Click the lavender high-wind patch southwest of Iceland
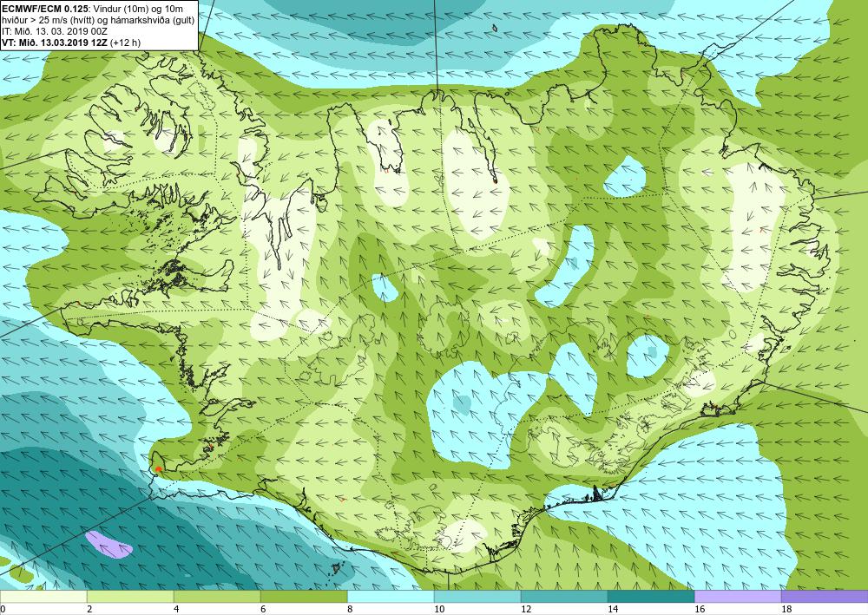This screenshot has height=615, width=868. [109, 545]
